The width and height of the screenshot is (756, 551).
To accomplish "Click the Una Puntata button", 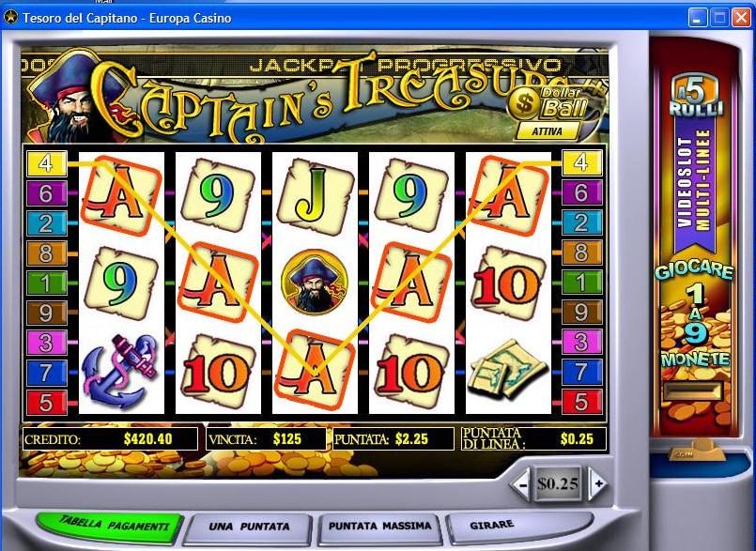I will [x=249, y=528].
